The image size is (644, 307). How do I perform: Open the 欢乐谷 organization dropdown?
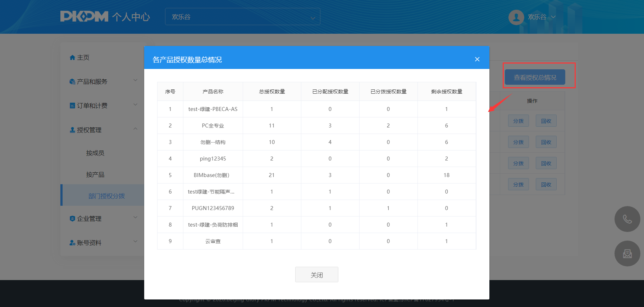point(242,17)
